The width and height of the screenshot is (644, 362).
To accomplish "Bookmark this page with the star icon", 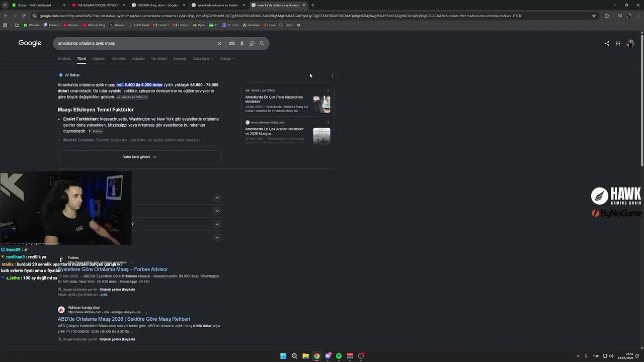I will (x=594, y=16).
